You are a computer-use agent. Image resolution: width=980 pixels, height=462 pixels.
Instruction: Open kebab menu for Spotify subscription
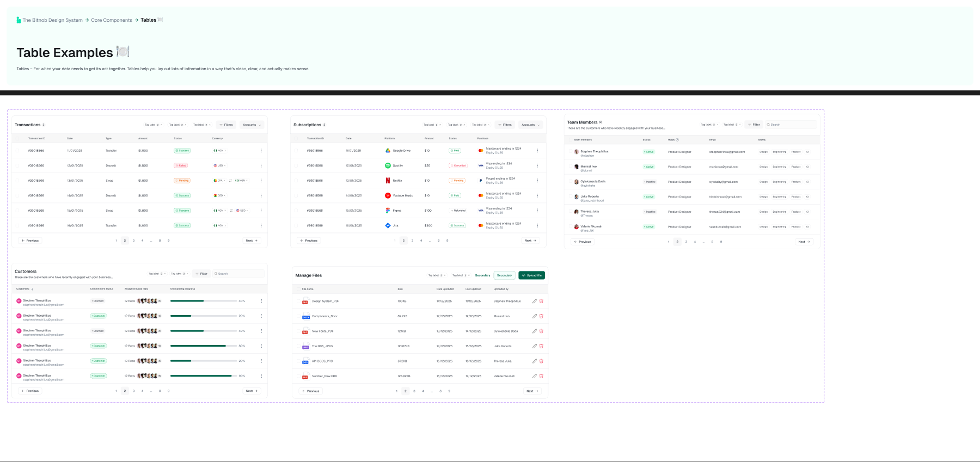pos(537,165)
